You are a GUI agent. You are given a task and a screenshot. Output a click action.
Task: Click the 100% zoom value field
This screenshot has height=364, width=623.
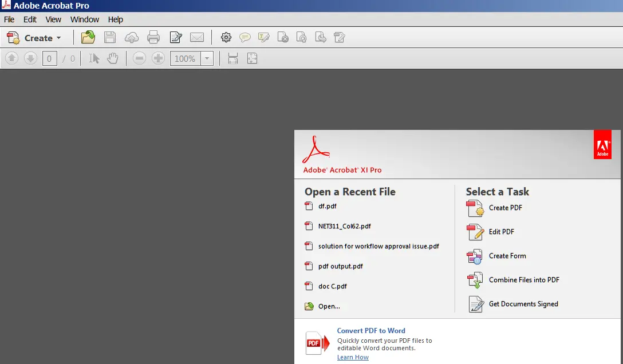coord(185,59)
